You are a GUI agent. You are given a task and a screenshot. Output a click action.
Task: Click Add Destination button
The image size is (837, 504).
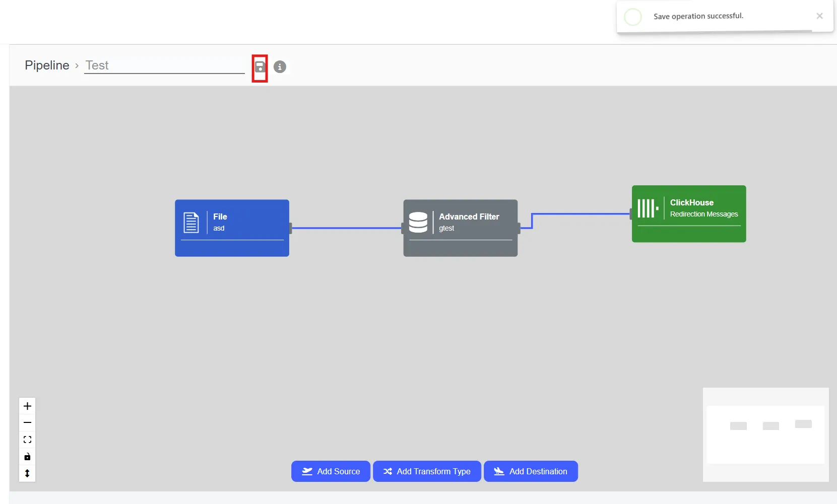click(531, 471)
